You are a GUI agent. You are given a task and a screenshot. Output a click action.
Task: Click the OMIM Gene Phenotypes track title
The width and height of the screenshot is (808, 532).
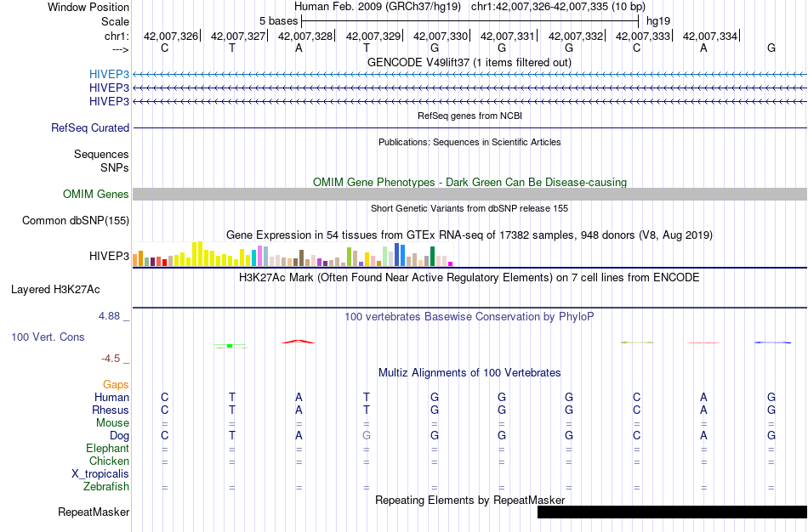(469, 183)
